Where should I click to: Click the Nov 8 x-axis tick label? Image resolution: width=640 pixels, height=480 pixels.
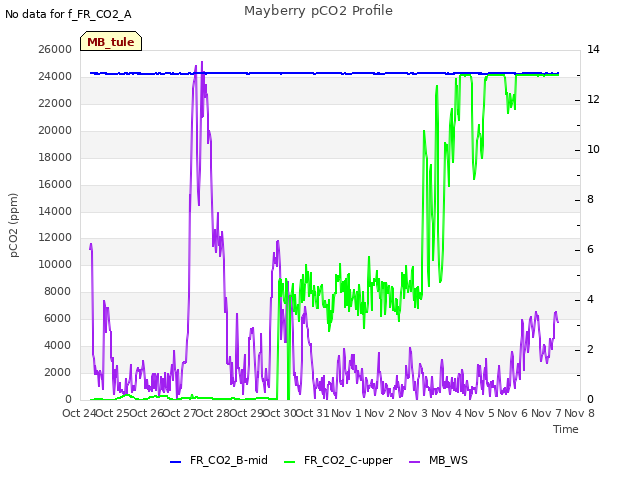(x=579, y=413)
